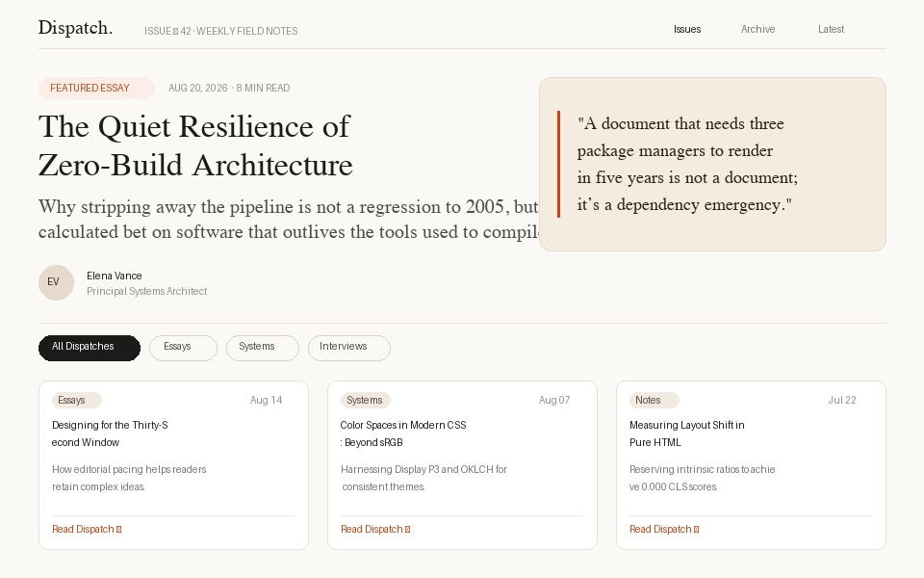Open the Issues nav item

[x=687, y=29]
